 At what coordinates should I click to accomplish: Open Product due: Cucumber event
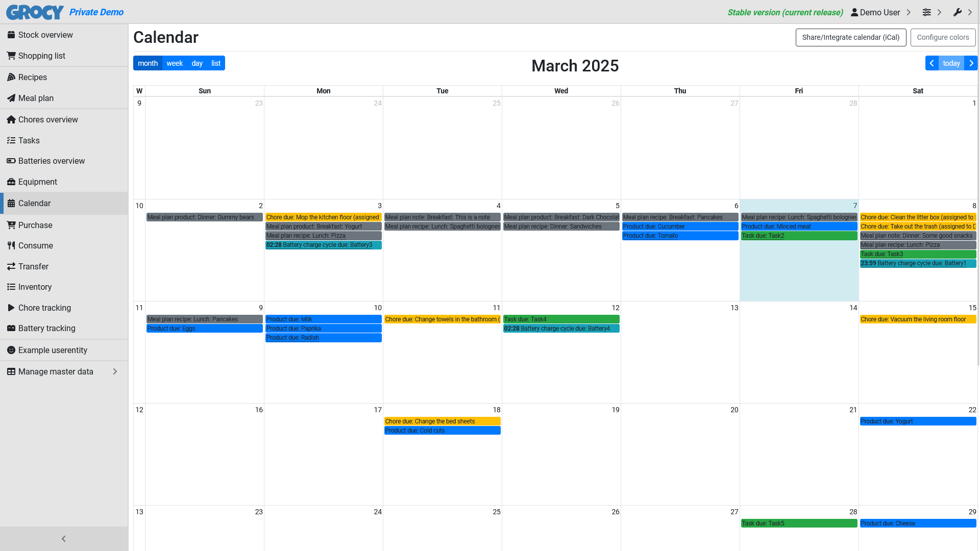(x=680, y=227)
